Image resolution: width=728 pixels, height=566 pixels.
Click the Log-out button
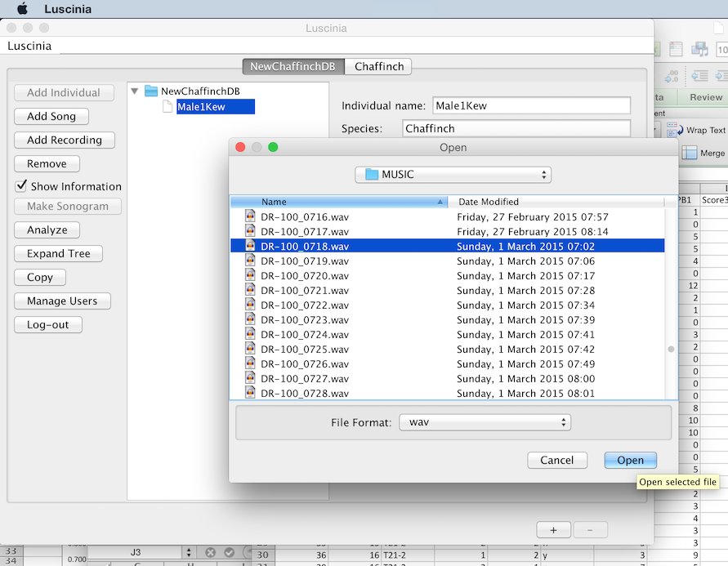48,325
